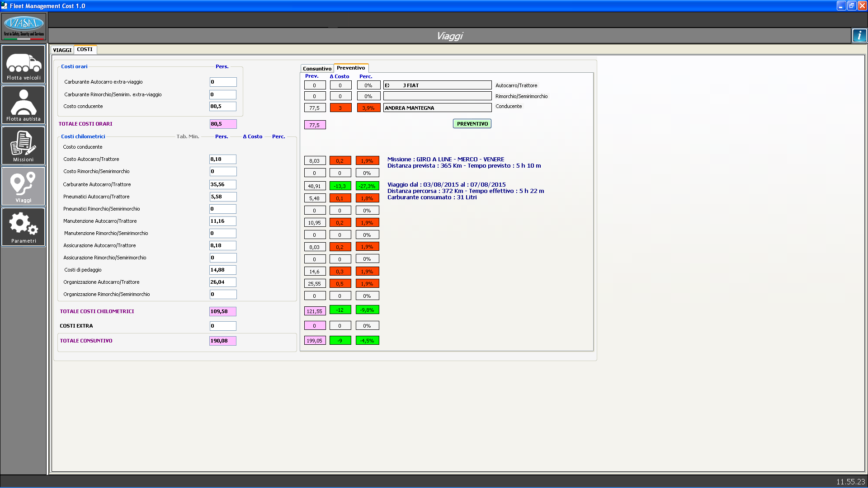Click Assicurazione Rimorchio/Semirimorchio input field
868x488 pixels.
223,258
